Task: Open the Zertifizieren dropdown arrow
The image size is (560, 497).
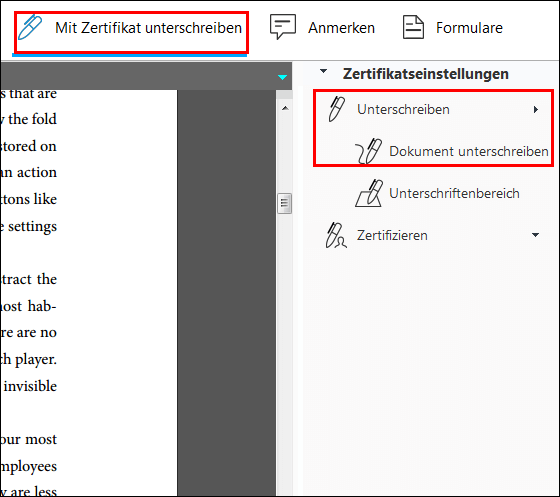Action: [535, 235]
